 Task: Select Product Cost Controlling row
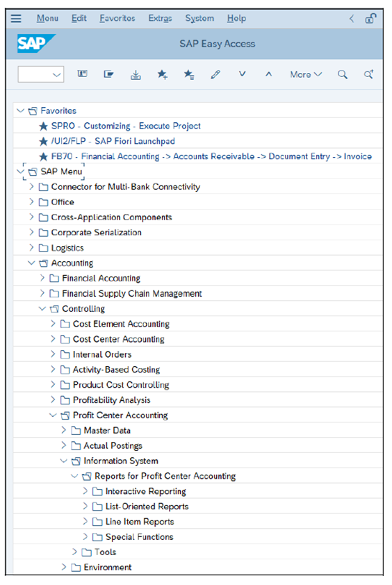click(x=197, y=385)
